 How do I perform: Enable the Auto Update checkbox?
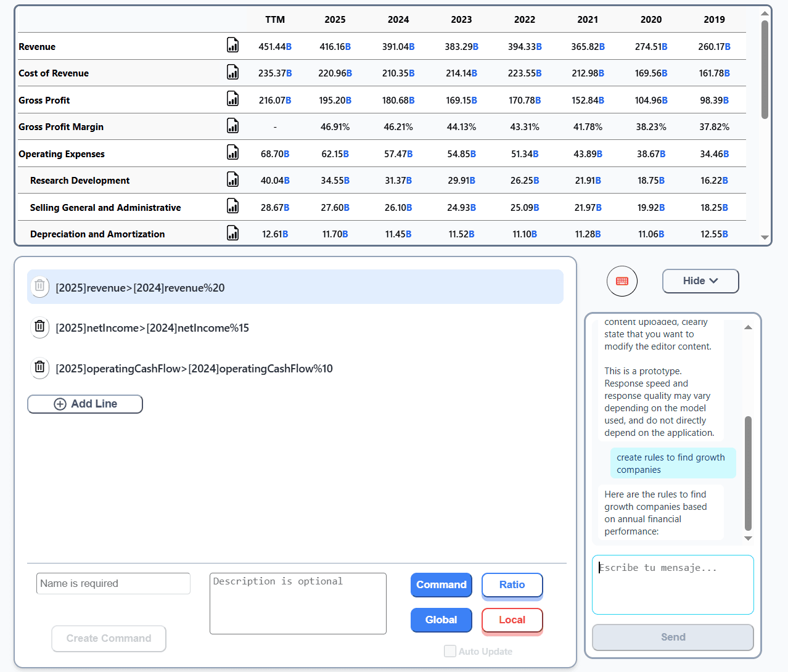pyautogui.click(x=450, y=651)
